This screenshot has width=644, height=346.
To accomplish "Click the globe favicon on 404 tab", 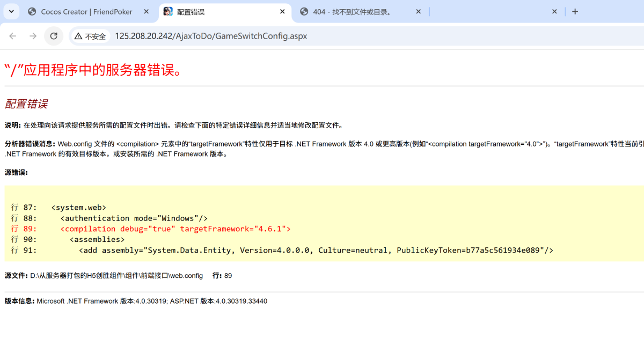I will coord(304,12).
